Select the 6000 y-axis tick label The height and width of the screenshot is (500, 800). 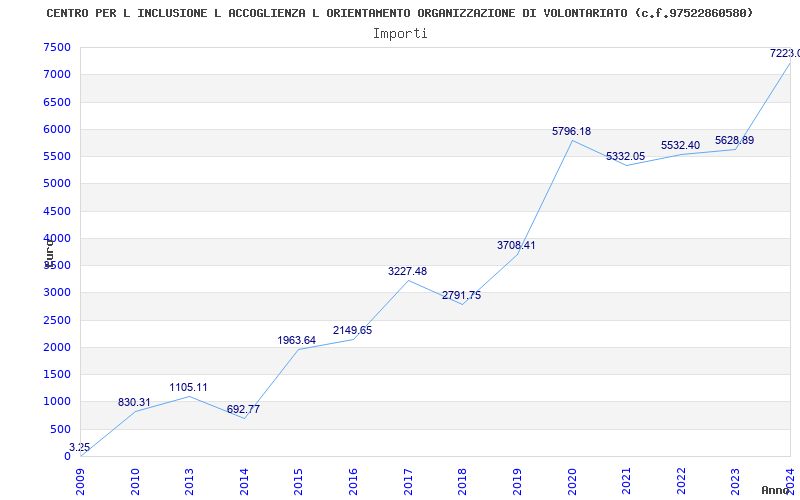57,129
